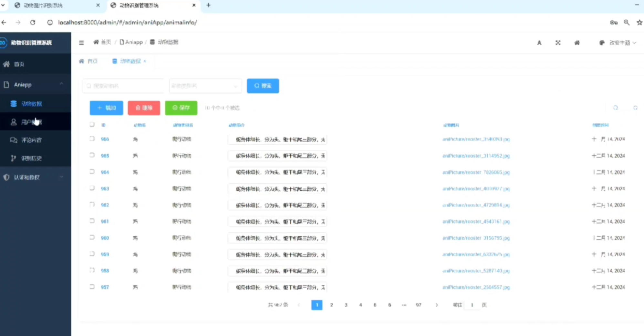
Task: Open the animal category filter dropdown
Action: coord(205,86)
